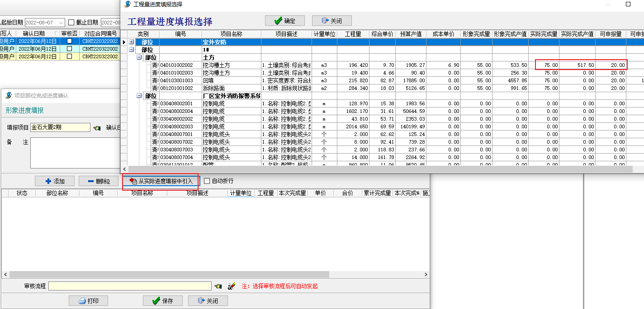This screenshot has width=644, height=309.
Task: Click 关闭 in the 工程量进度填报选择 dialog
Action: [331, 21]
